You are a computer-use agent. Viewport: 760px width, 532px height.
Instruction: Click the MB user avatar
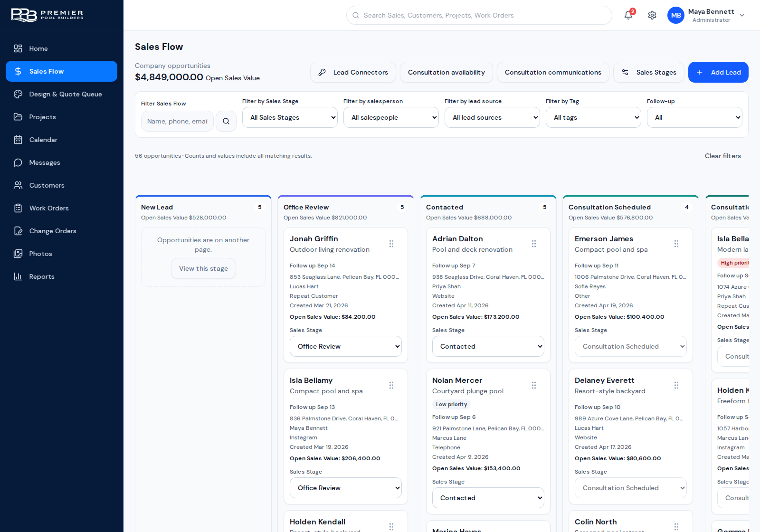pyautogui.click(x=676, y=15)
